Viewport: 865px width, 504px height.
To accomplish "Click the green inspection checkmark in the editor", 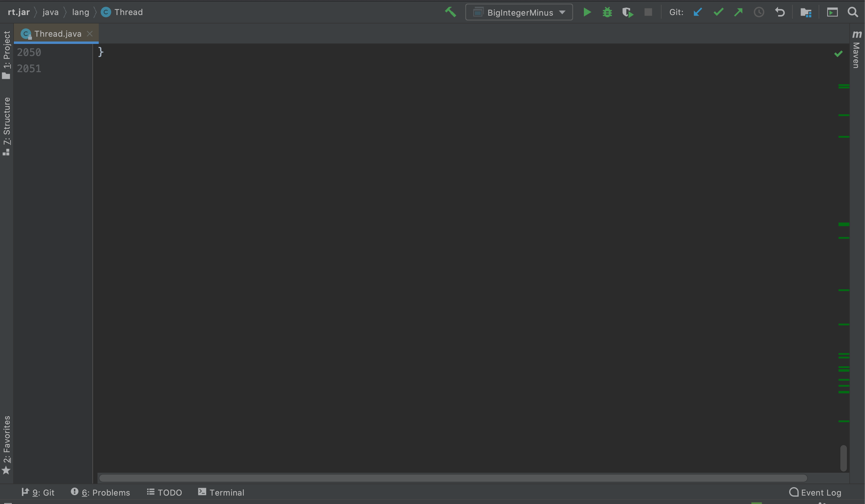I will [x=839, y=54].
